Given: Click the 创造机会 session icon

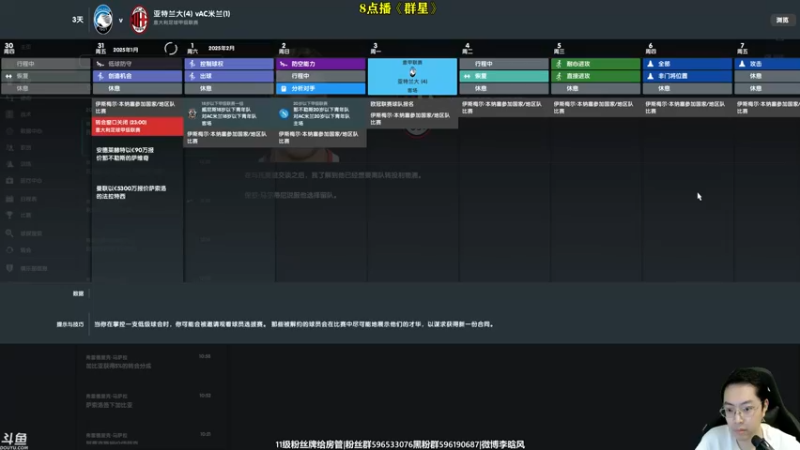Looking at the screenshot, I should click(101, 76).
